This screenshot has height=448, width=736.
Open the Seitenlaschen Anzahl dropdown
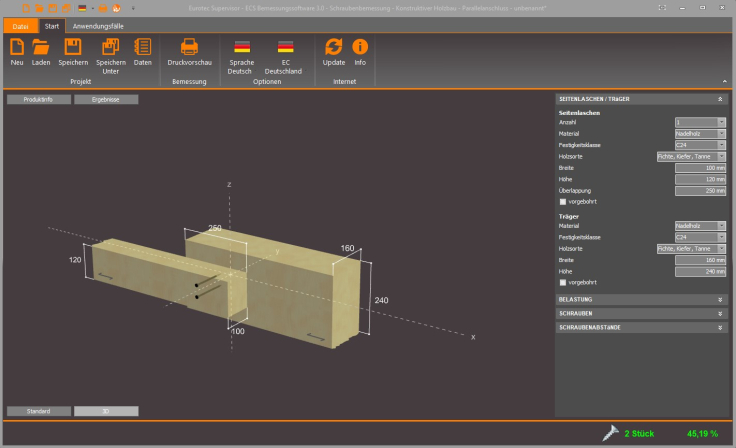(x=698, y=122)
